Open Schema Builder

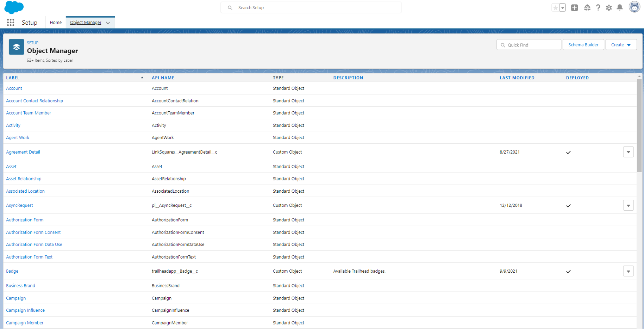coord(583,45)
